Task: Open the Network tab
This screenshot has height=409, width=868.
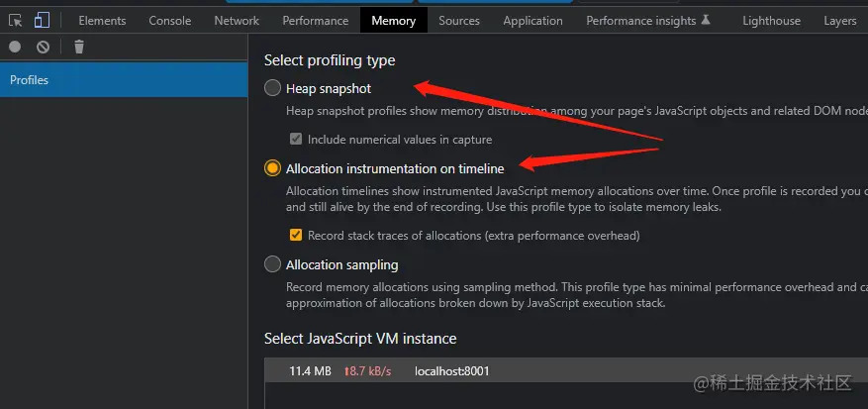Action: click(x=237, y=20)
